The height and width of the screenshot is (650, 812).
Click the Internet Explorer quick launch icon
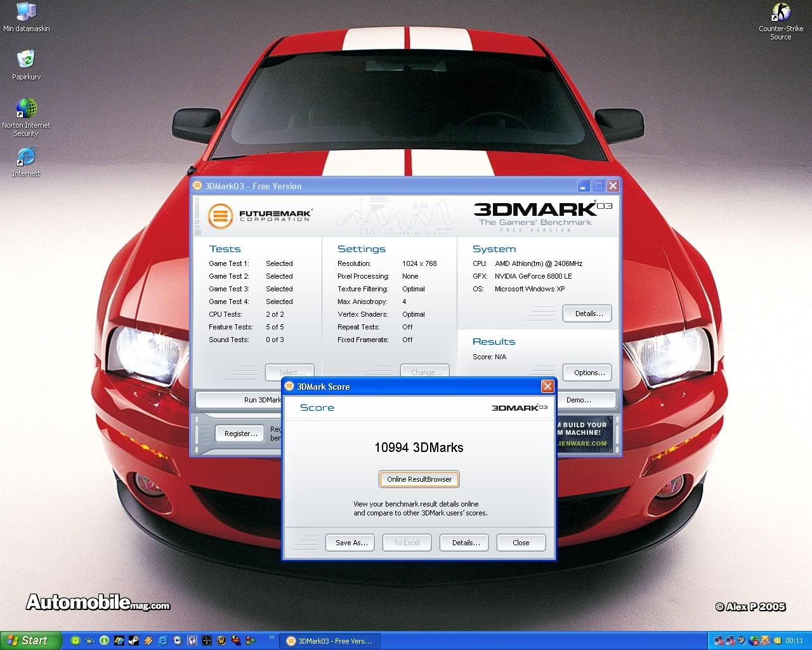tap(162, 640)
